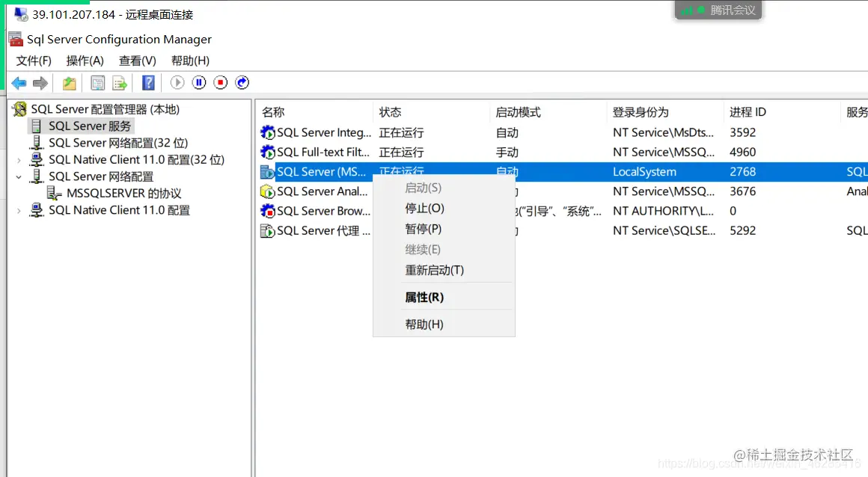Click the Restart service toolbar icon
Image resolution: width=868 pixels, height=477 pixels.
[x=242, y=82]
